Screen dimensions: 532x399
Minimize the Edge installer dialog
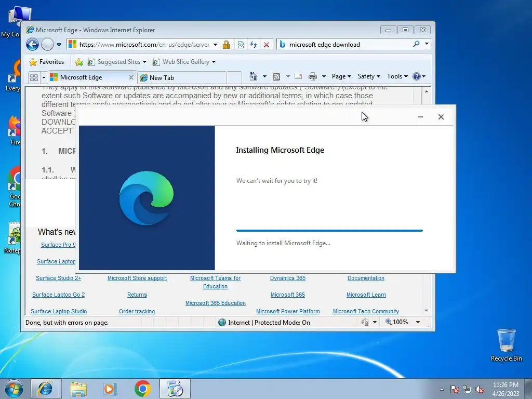pos(420,117)
